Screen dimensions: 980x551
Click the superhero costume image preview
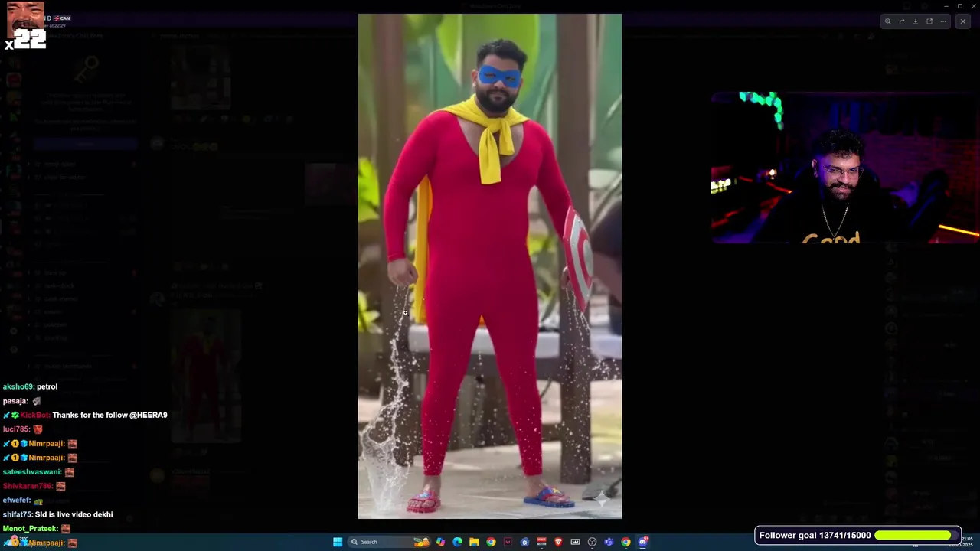pyautogui.click(x=490, y=266)
